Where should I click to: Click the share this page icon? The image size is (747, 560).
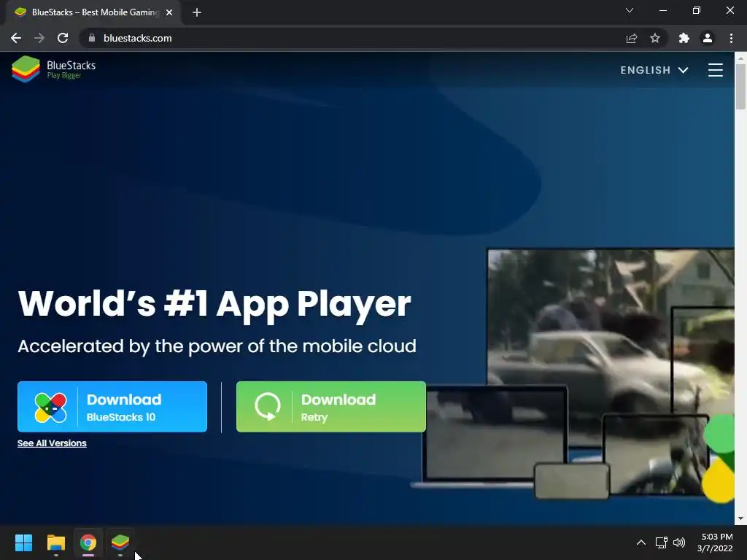tap(631, 38)
